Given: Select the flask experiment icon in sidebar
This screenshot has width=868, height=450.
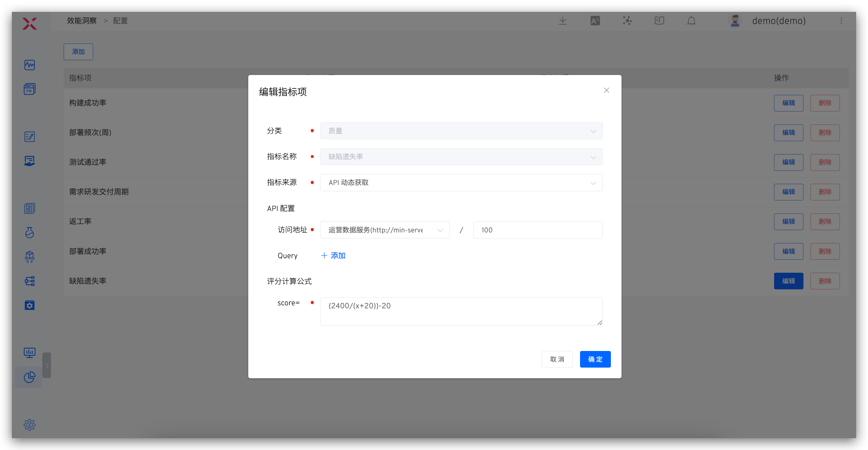Looking at the screenshot, I should (x=30, y=233).
